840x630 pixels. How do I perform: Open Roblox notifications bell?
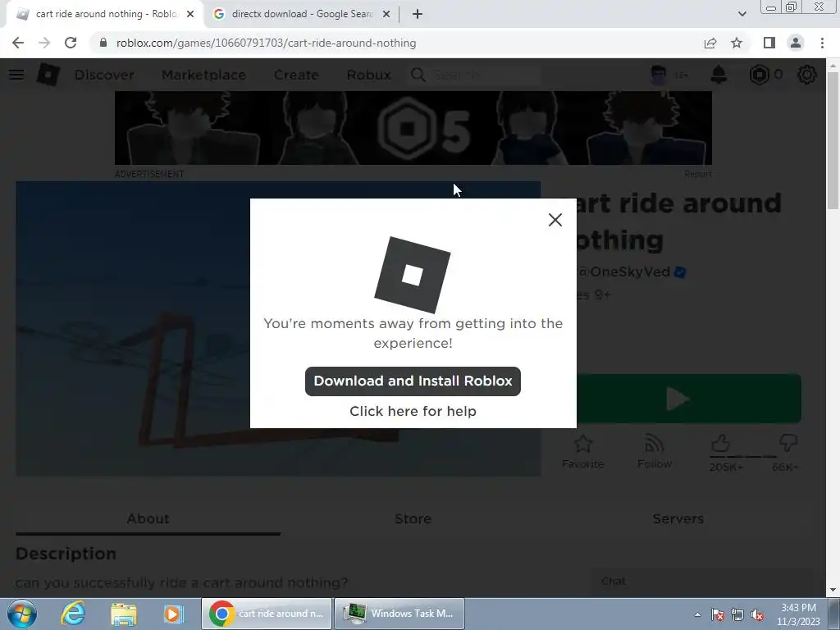719,75
